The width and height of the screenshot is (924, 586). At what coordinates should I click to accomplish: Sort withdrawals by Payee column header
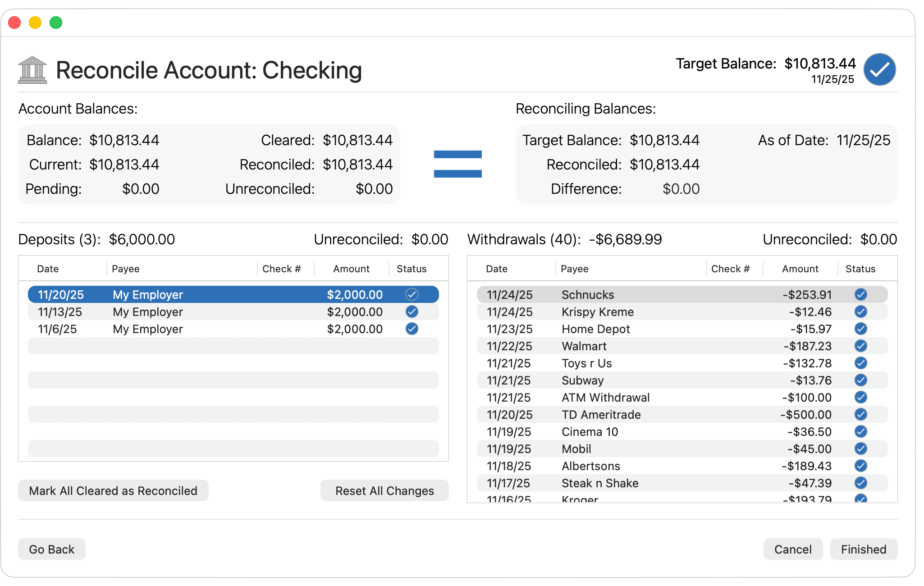click(x=574, y=269)
